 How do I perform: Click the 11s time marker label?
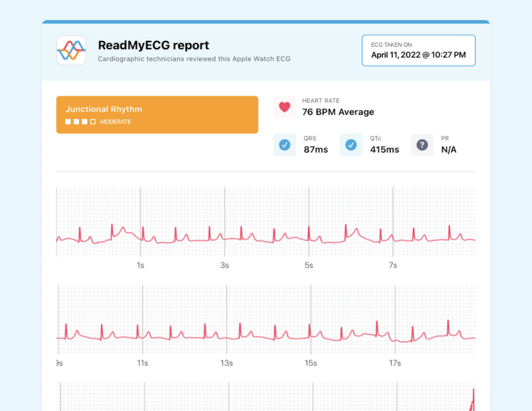143,363
